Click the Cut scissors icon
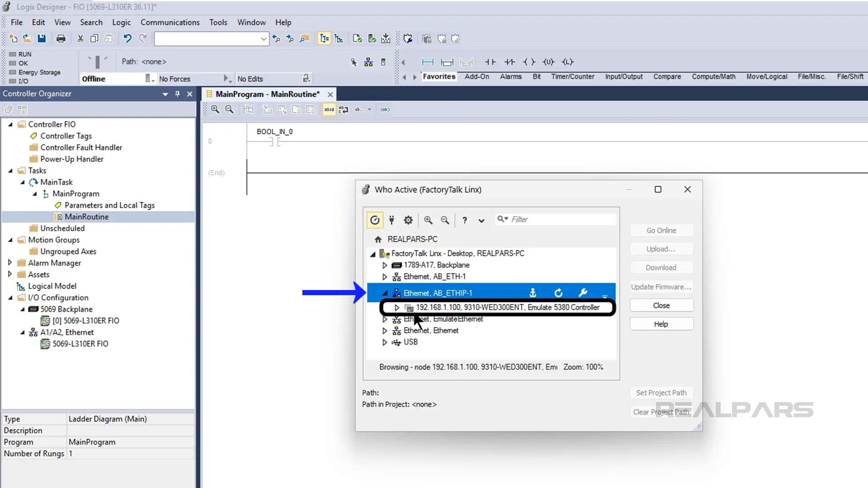The width and height of the screenshot is (868, 488). (80, 38)
